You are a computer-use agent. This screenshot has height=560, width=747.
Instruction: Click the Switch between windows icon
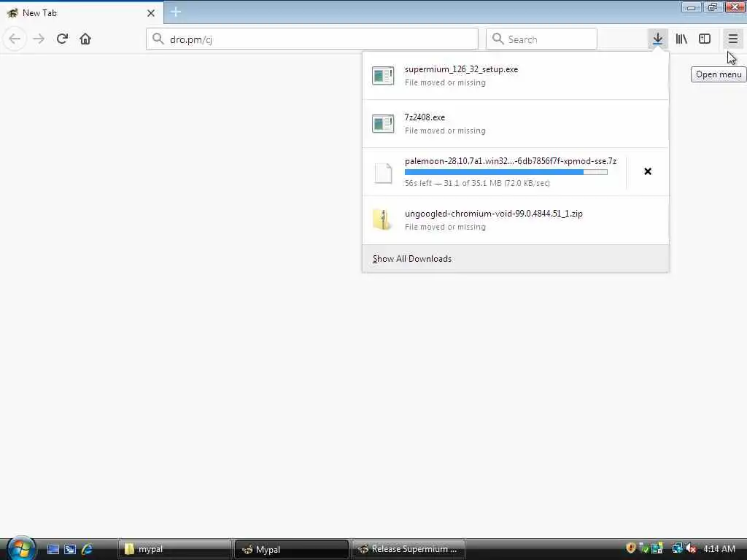69,549
